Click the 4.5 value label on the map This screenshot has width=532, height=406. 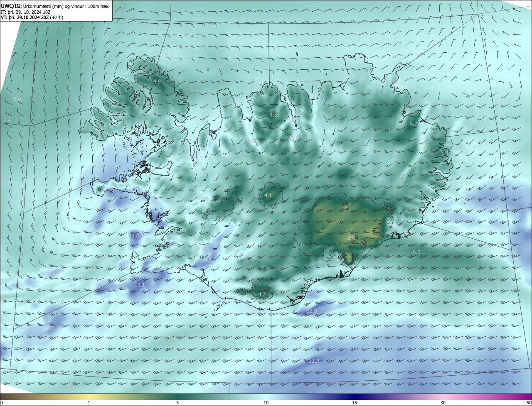pos(273,115)
